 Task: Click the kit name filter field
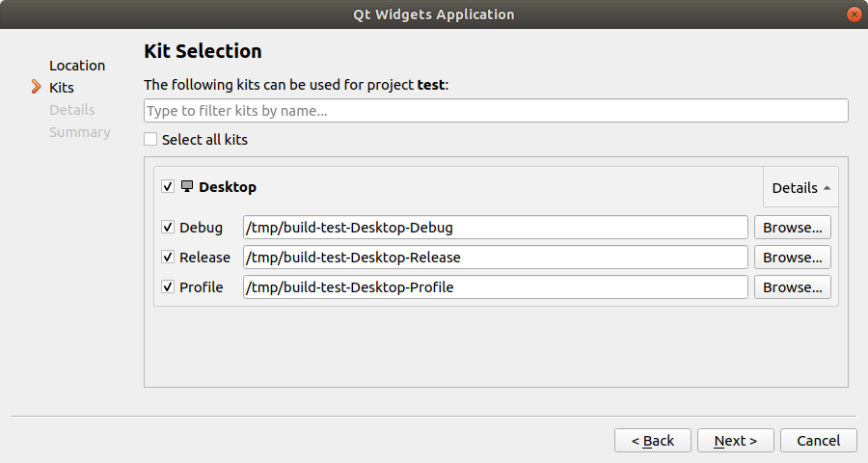click(496, 111)
